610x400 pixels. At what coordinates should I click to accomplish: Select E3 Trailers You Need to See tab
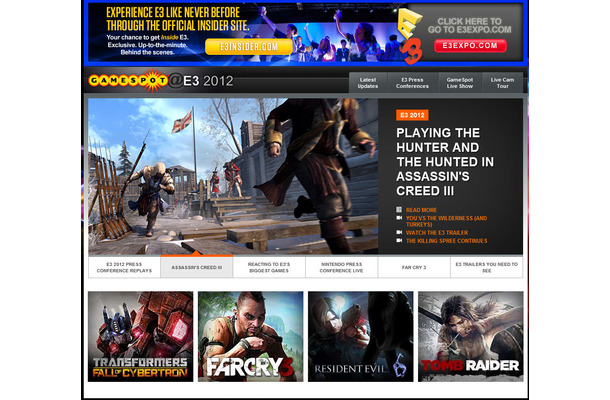point(487,267)
